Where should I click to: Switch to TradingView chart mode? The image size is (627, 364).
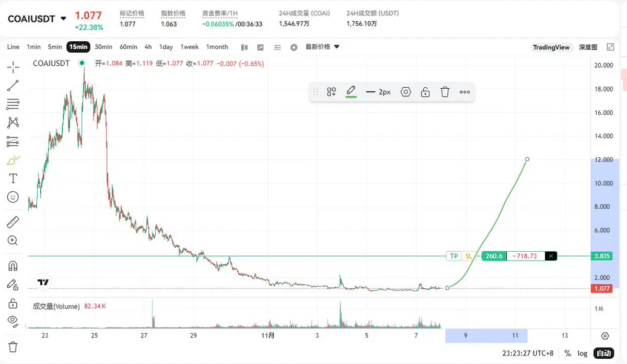point(551,47)
